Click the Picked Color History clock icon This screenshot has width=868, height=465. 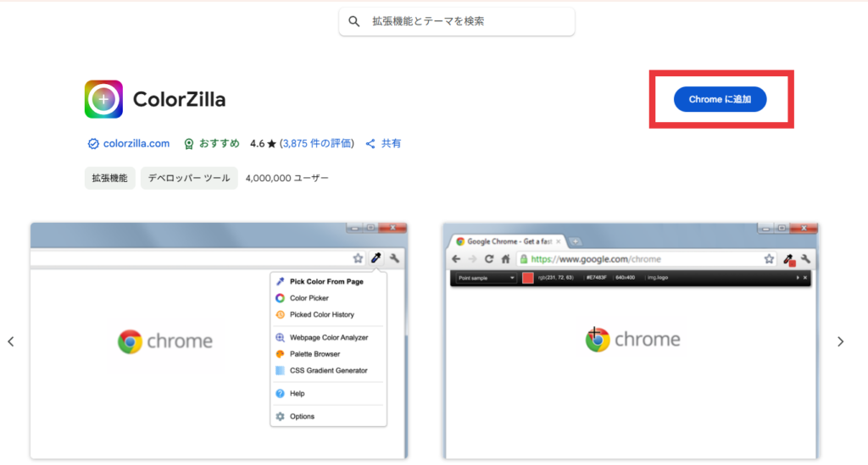tap(280, 314)
